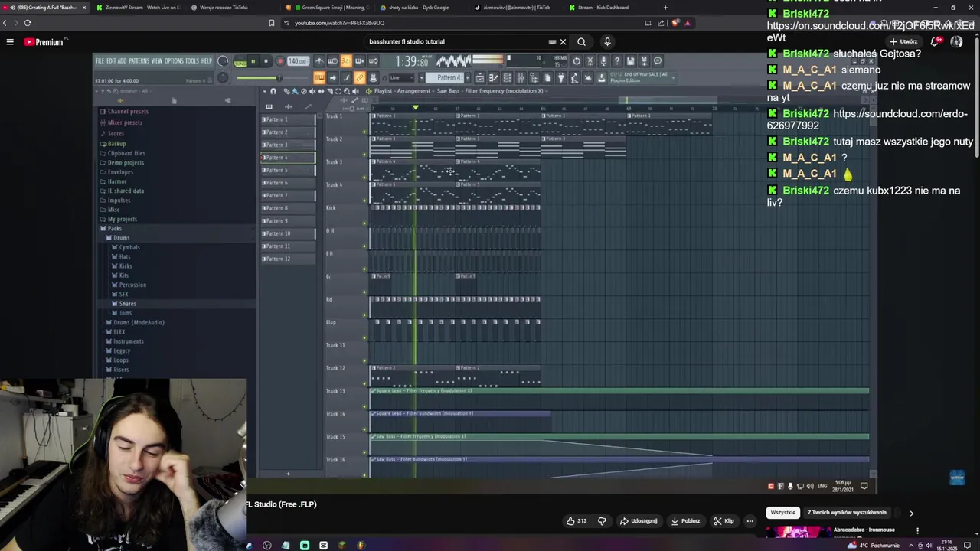Like the video with 313 likes

pyautogui.click(x=577, y=521)
